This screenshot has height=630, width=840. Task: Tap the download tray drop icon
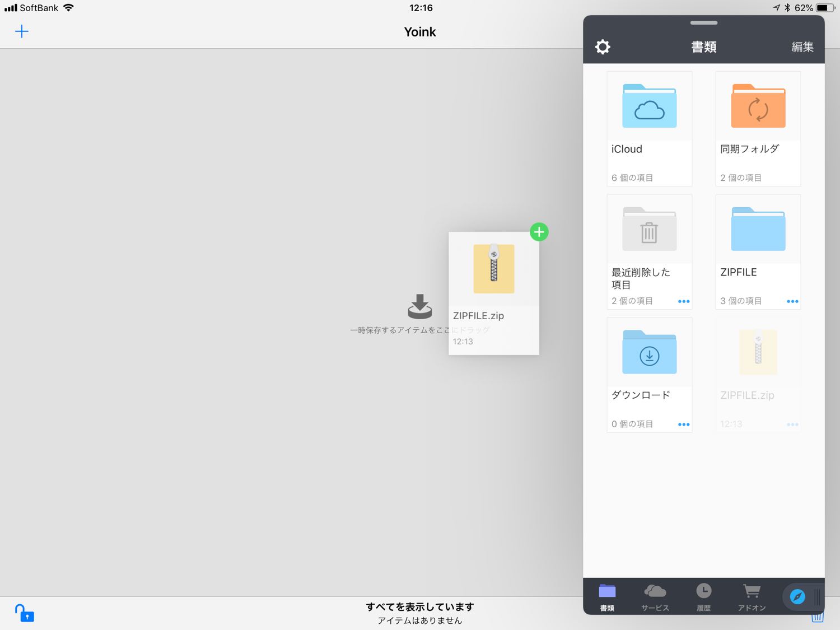(420, 306)
